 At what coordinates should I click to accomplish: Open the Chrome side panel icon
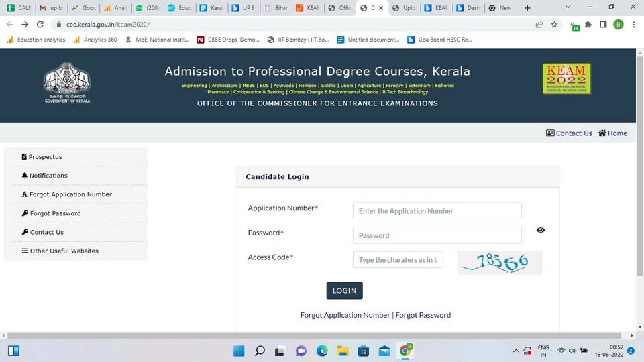pyautogui.click(x=603, y=25)
